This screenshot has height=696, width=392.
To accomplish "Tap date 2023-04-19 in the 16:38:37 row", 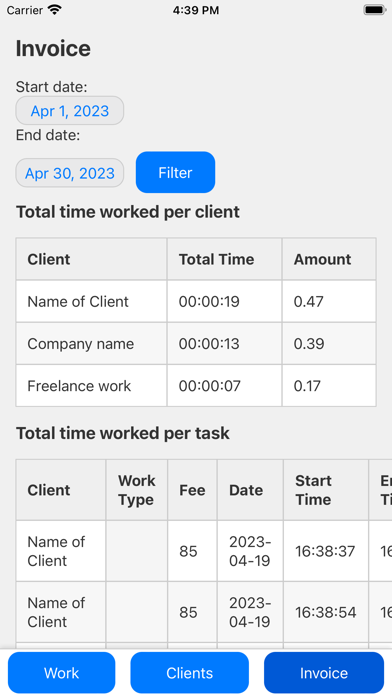I will click(250, 551).
